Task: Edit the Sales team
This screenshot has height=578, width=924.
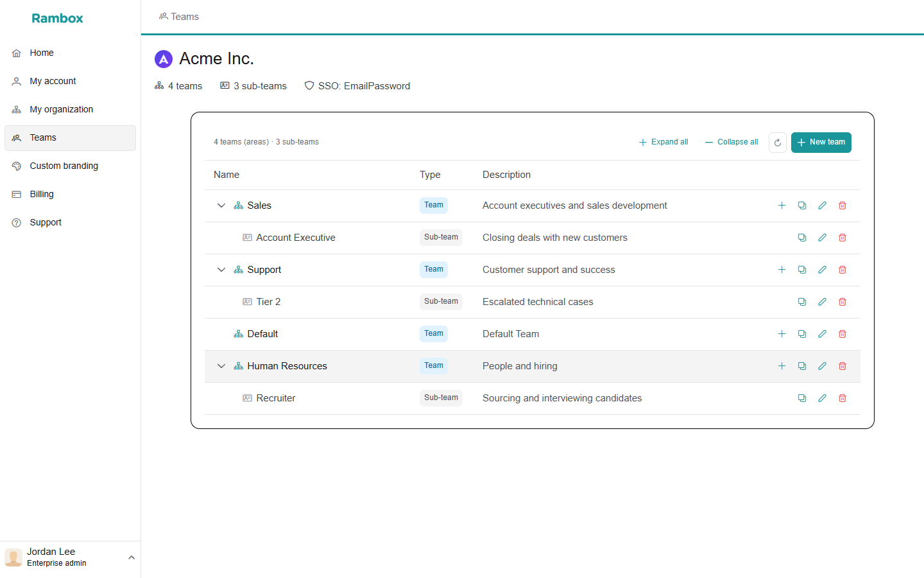Action: [822, 206]
